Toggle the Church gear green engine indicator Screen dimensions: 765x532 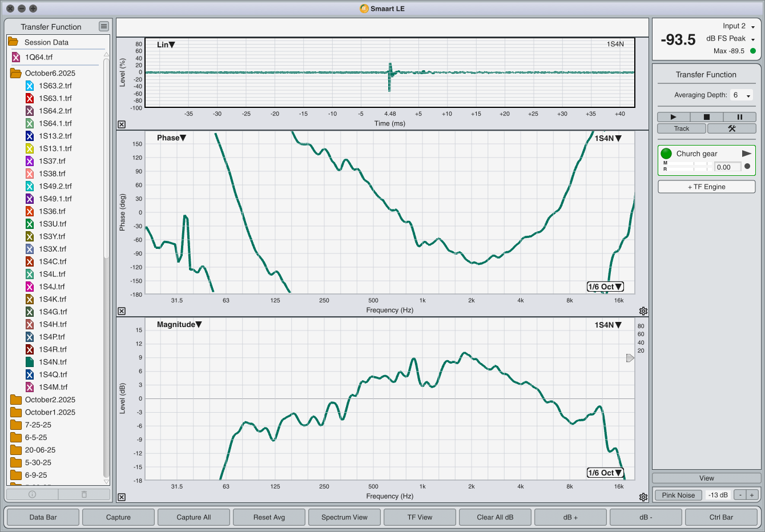pos(666,154)
